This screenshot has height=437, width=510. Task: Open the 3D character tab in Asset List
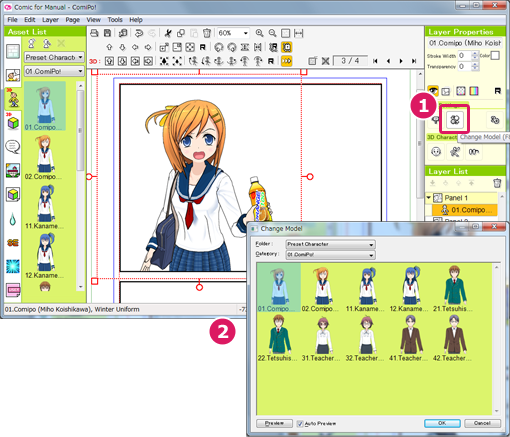click(x=13, y=99)
